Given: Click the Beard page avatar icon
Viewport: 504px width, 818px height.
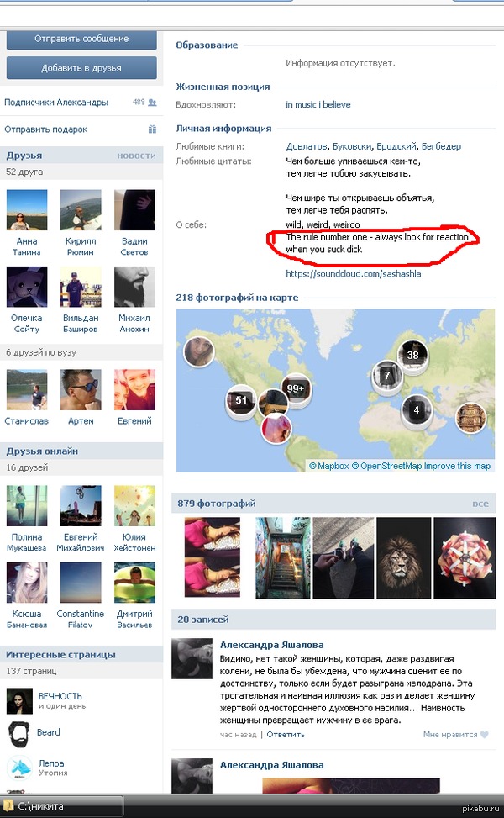Looking at the screenshot, I should 19,734.
